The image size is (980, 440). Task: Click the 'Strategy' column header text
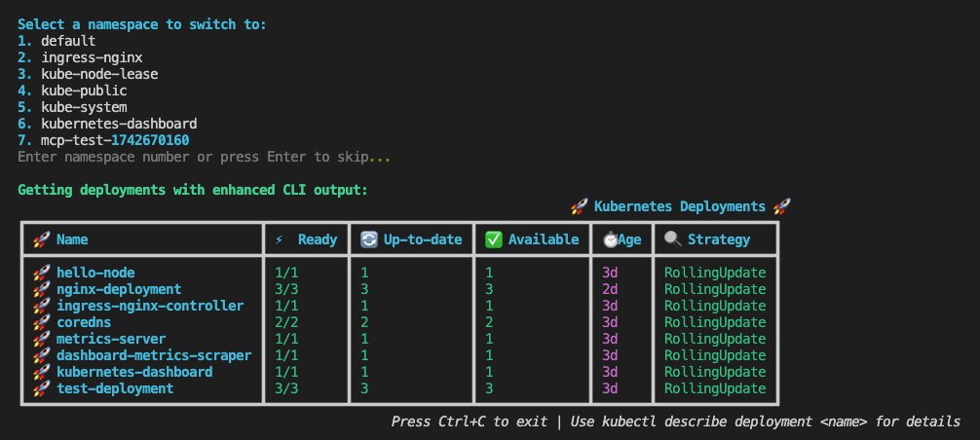719,239
